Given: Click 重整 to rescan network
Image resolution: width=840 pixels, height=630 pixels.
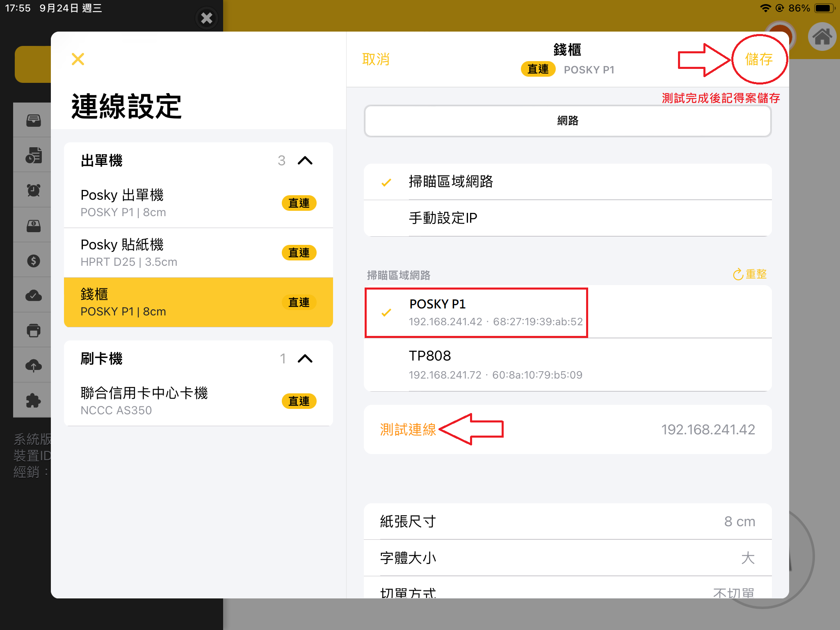Looking at the screenshot, I should (749, 274).
